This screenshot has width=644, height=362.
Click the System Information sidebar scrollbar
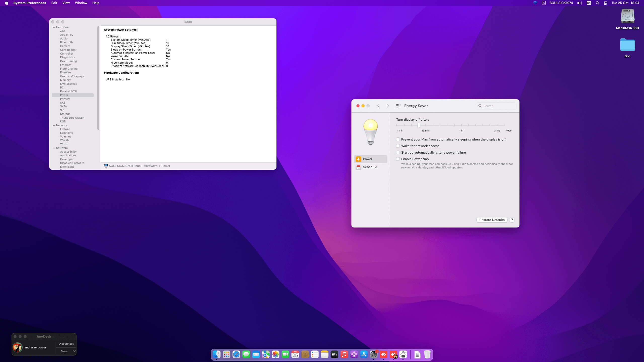[x=98, y=78]
